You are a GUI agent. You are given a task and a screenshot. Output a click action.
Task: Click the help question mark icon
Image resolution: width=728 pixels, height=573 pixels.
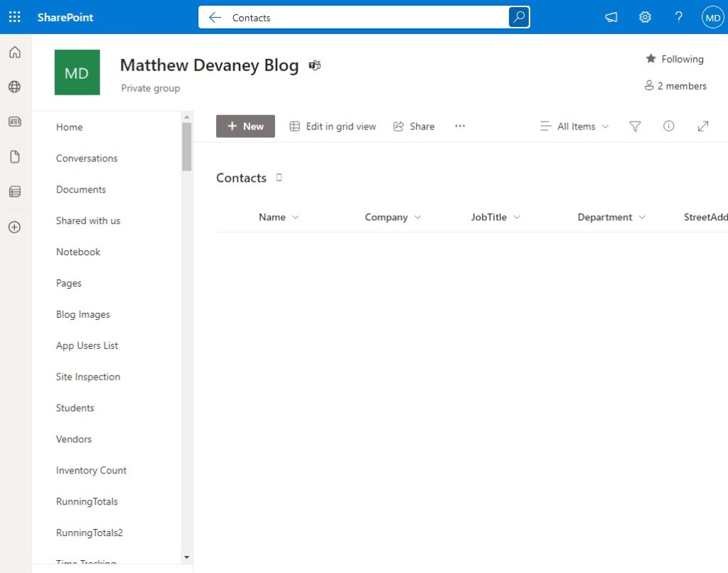(678, 17)
